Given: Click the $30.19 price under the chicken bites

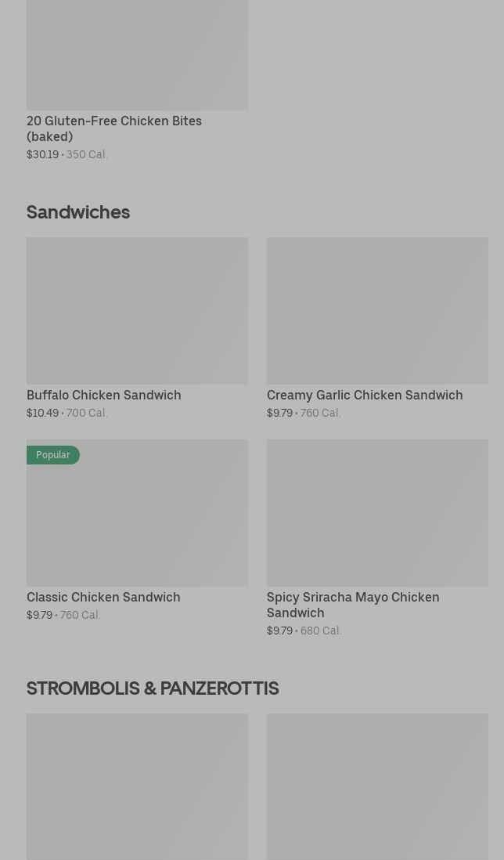Looking at the screenshot, I should point(43,155).
